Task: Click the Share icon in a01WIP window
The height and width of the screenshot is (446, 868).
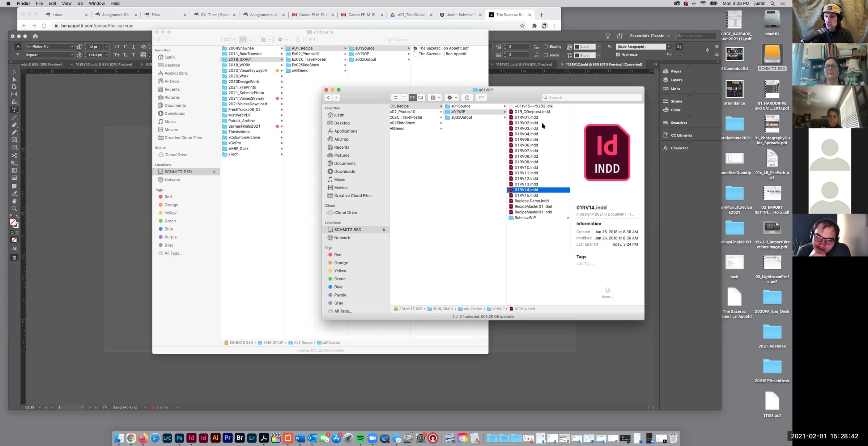Action: [467, 98]
